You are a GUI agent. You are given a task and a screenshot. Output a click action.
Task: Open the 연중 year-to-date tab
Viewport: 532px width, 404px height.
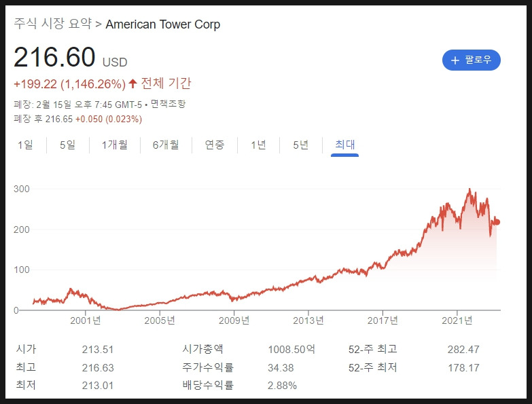point(215,145)
